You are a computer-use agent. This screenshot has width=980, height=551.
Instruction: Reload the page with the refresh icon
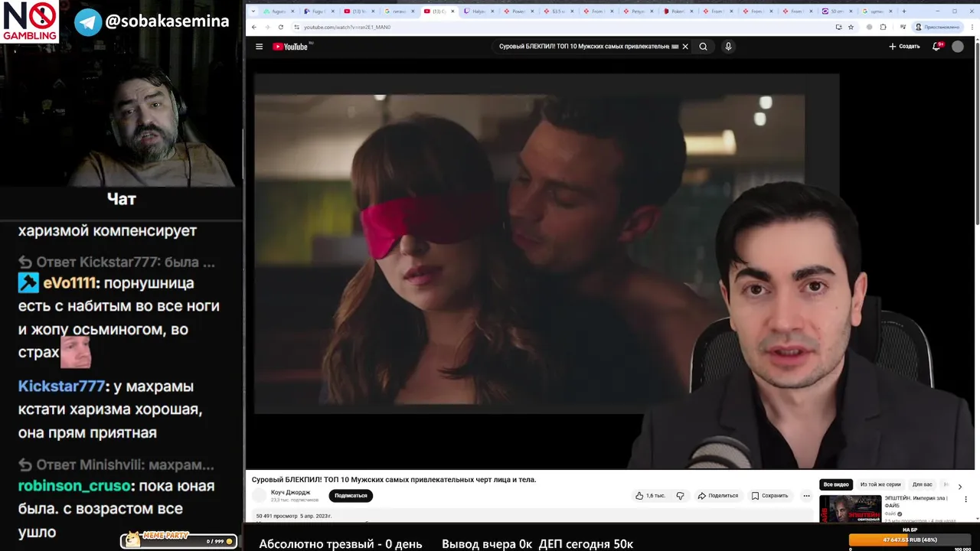coord(281,27)
